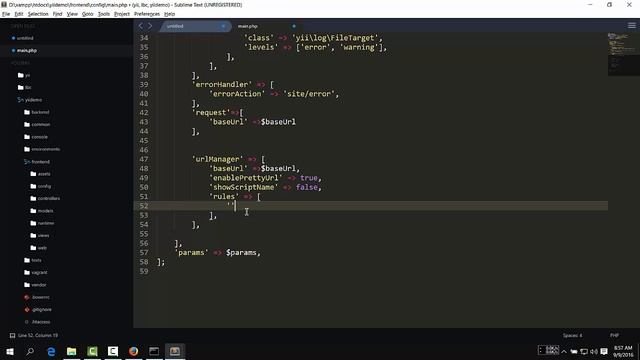The image size is (640, 360).
Task: Open the Preferences menu
Action: click(x=147, y=14)
